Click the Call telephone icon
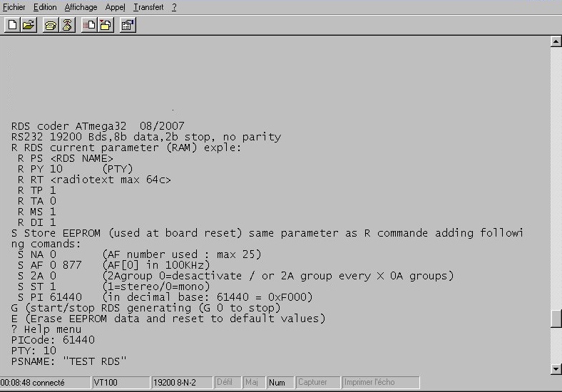The height and width of the screenshot is (392, 562). coord(51,25)
